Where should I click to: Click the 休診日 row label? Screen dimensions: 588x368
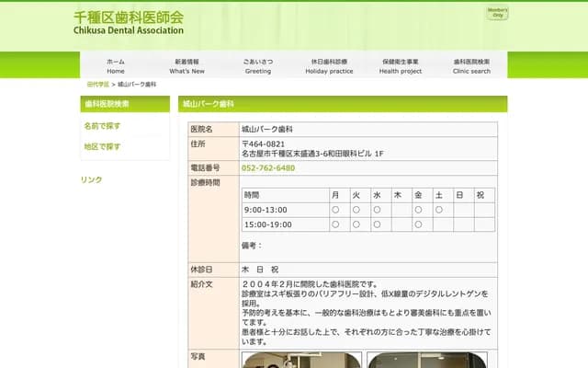pyautogui.click(x=202, y=270)
